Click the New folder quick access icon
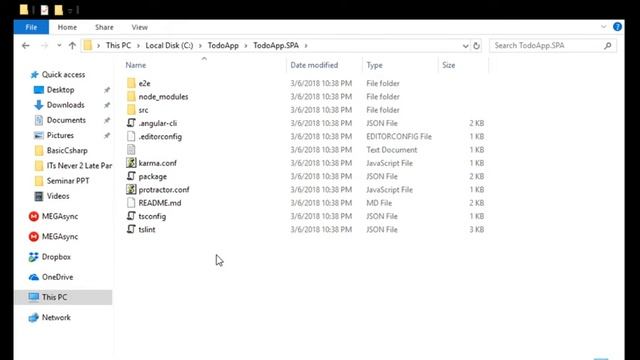 tap(59, 10)
